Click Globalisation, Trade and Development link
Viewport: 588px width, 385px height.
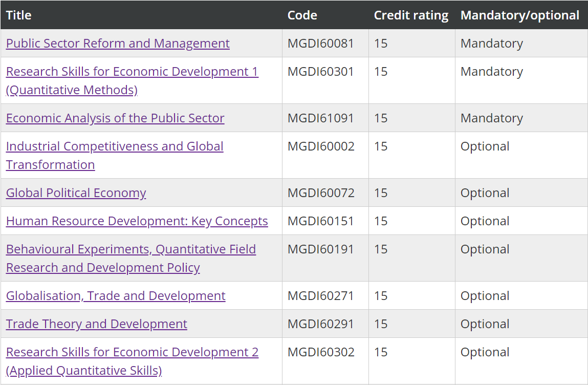tap(116, 296)
